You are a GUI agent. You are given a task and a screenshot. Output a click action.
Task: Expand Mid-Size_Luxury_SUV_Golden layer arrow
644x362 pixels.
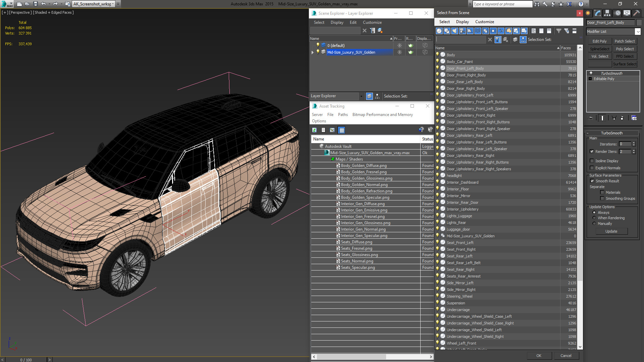[313, 52]
